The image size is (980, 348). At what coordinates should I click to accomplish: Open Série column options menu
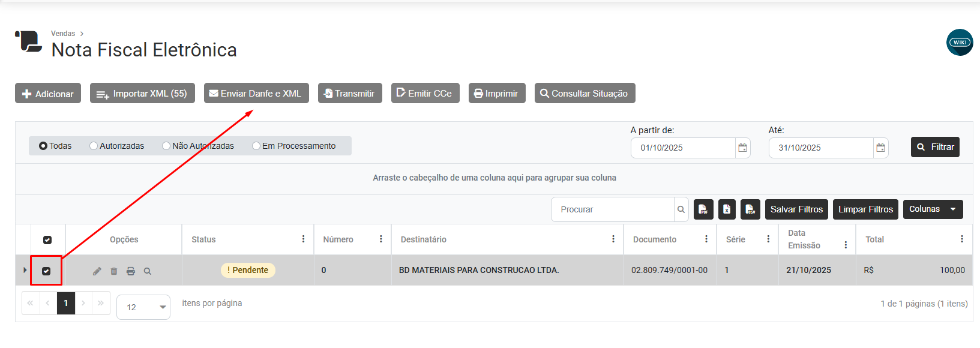[x=768, y=239]
